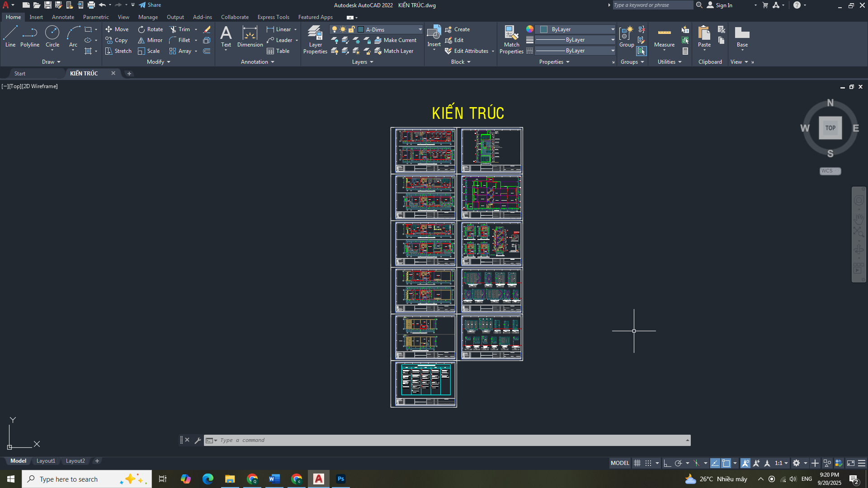Switch to the Annotate ribbon tab
Screen dimensions: 868x488
point(63,17)
